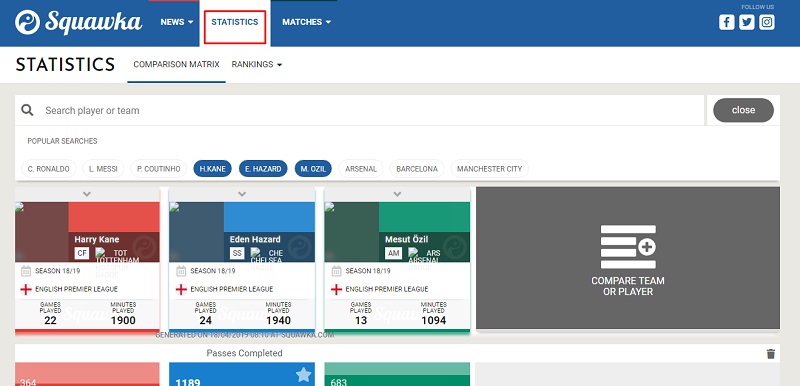Viewport: 800px width, 386px height.
Task: Open the Matches menu
Action: tap(307, 22)
